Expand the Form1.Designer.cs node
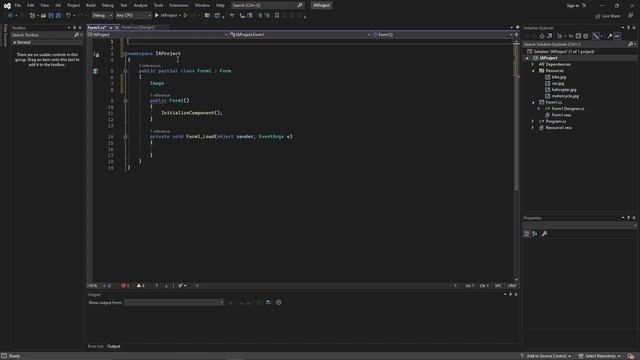This screenshot has height=360, width=640. tap(539, 109)
